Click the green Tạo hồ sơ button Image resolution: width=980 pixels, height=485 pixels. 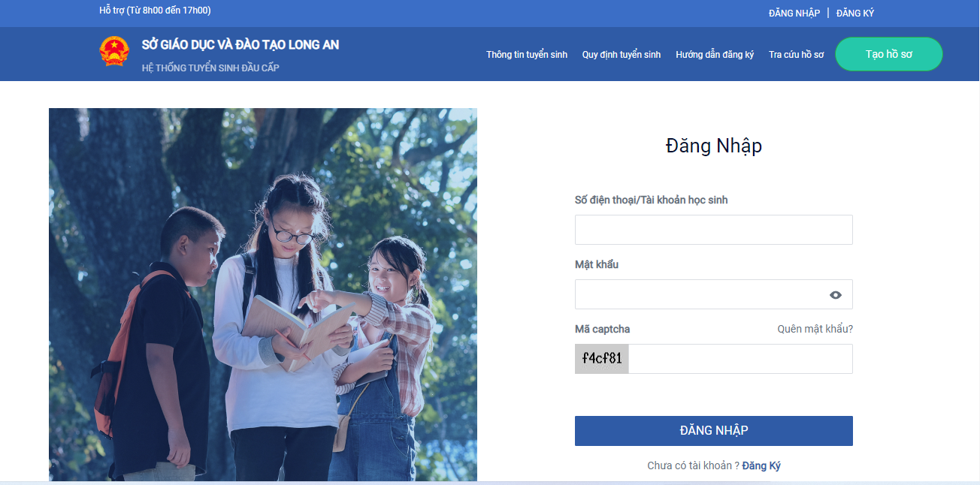[x=889, y=54]
